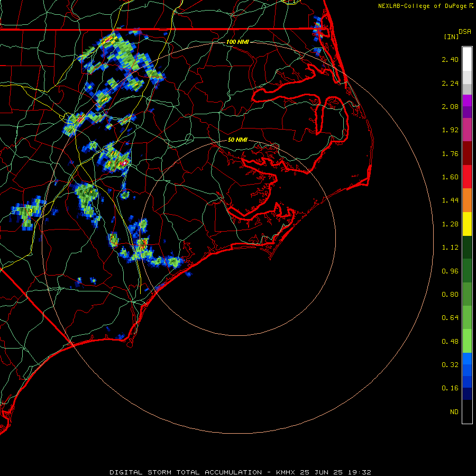The image size is (476, 476).
Task: Select the 0.16 legend value
Action: tap(450, 388)
